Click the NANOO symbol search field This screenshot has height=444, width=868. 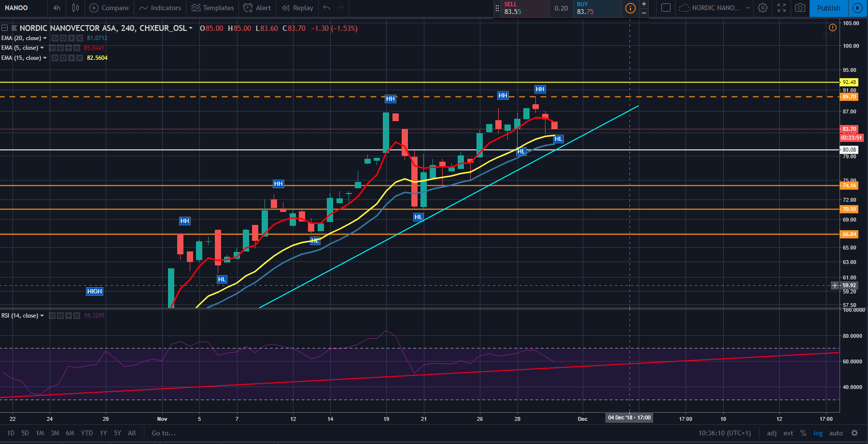(x=23, y=8)
